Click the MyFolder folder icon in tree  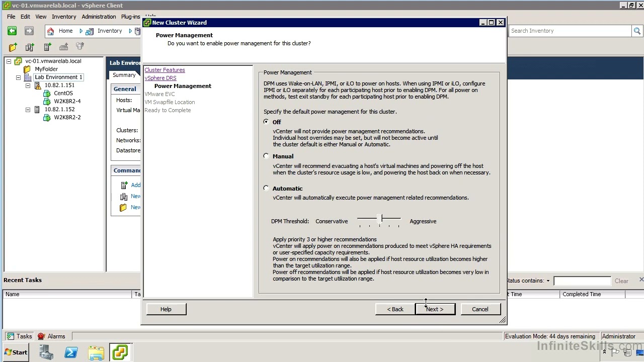[27, 69]
